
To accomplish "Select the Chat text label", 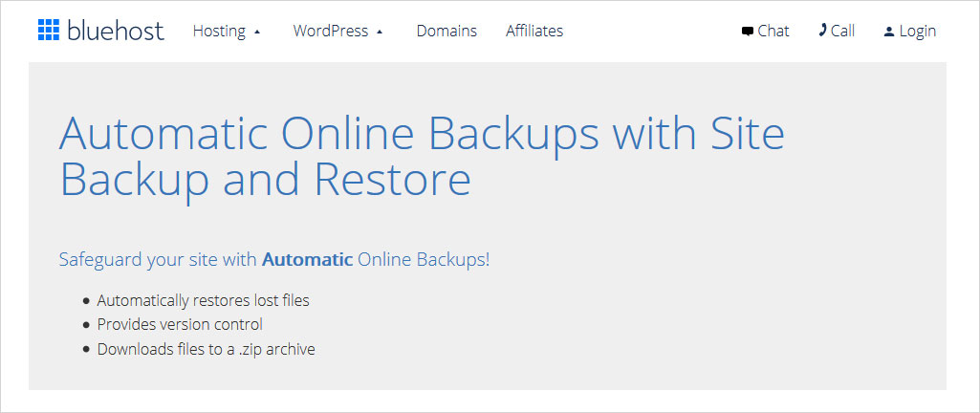I will pos(773,31).
